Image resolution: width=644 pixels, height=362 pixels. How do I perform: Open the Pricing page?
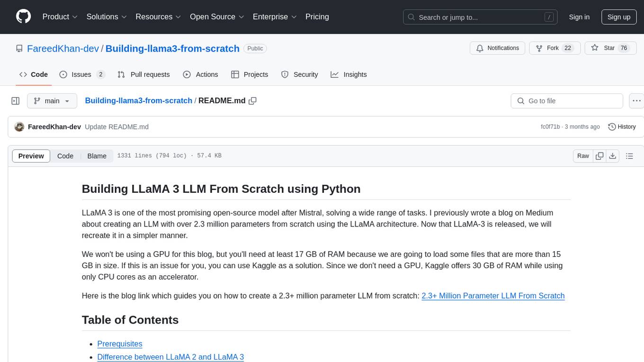(317, 17)
